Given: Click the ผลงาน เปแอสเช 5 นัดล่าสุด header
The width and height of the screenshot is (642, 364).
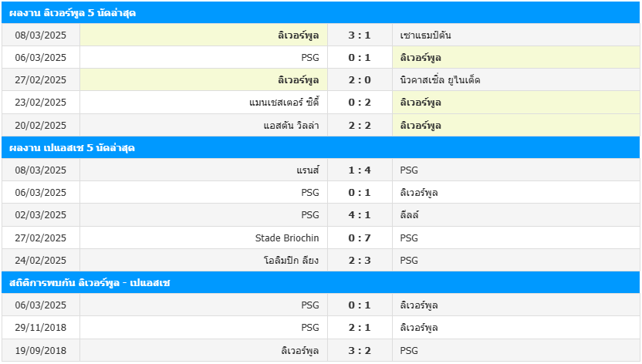Looking at the screenshot, I should (320, 147).
